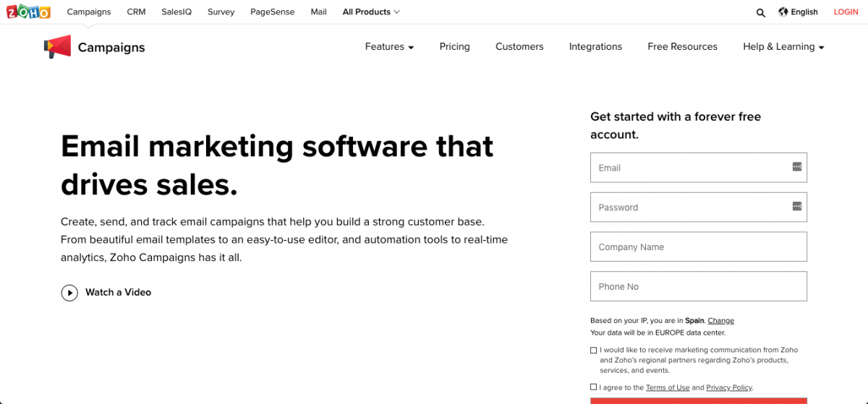Click the LOGIN link
The height and width of the screenshot is (404, 868).
point(846,12)
